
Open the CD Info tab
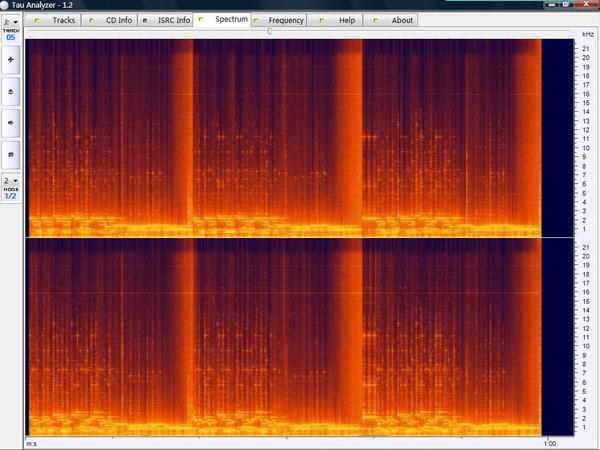(x=109, y=20)
